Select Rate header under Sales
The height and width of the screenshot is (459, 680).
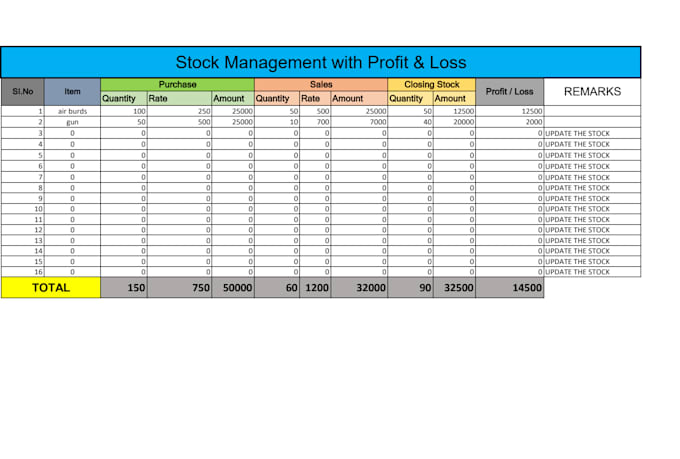[x=315, y=98]
